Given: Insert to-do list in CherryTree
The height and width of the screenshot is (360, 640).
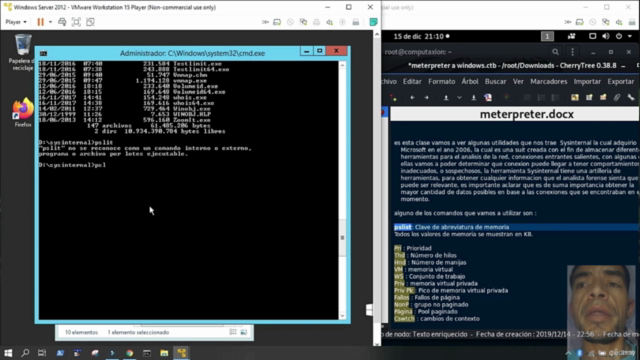Looking at the screenshot, I should 555,98.
